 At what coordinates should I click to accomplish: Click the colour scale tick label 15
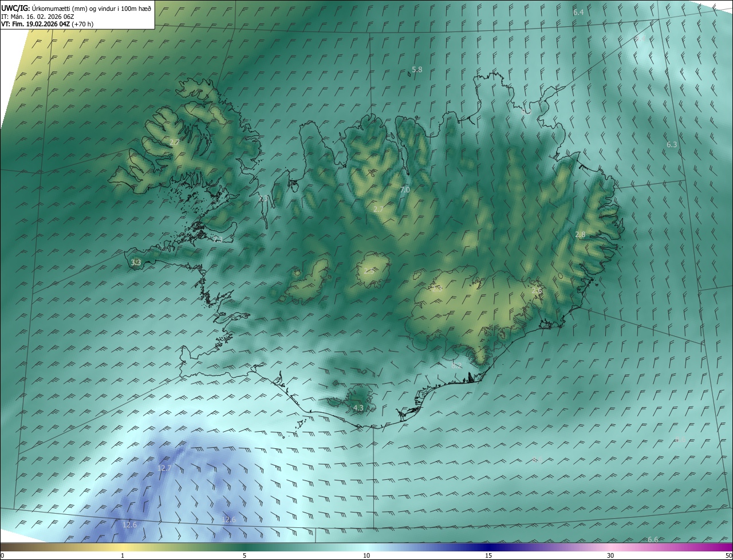(x=488, y=555)
